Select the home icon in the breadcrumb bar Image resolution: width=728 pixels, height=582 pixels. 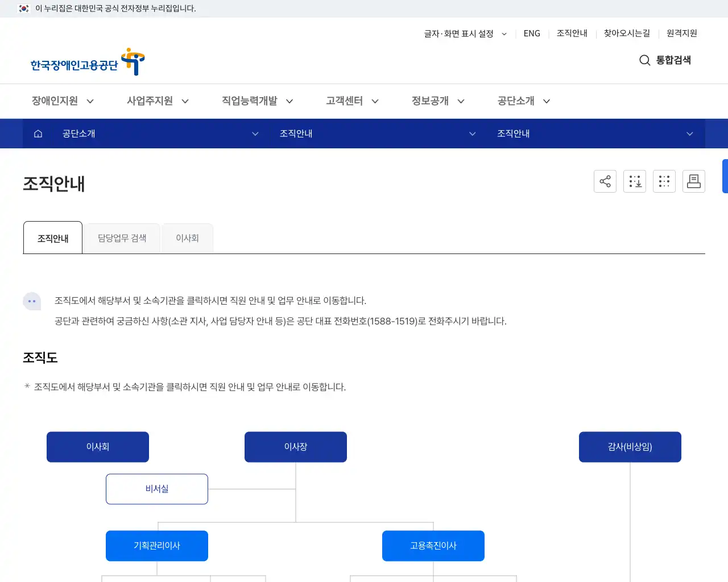coord(38,134)
